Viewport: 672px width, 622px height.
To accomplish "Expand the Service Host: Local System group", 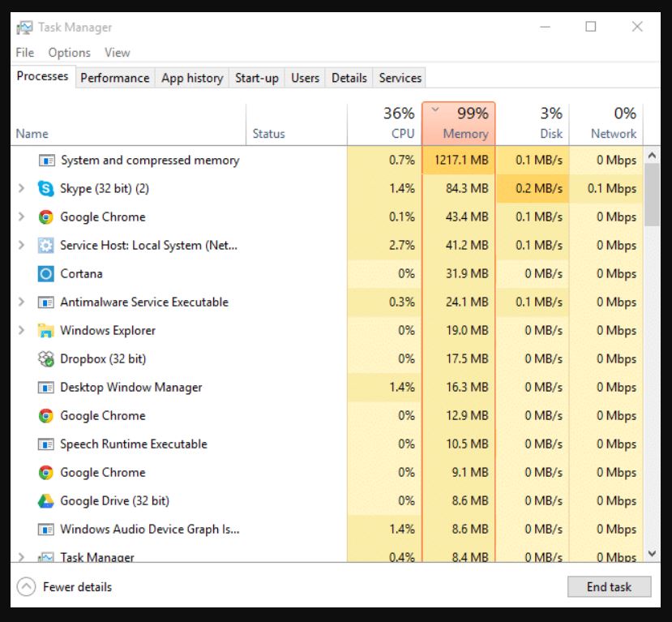I will (x=21, y=245).
